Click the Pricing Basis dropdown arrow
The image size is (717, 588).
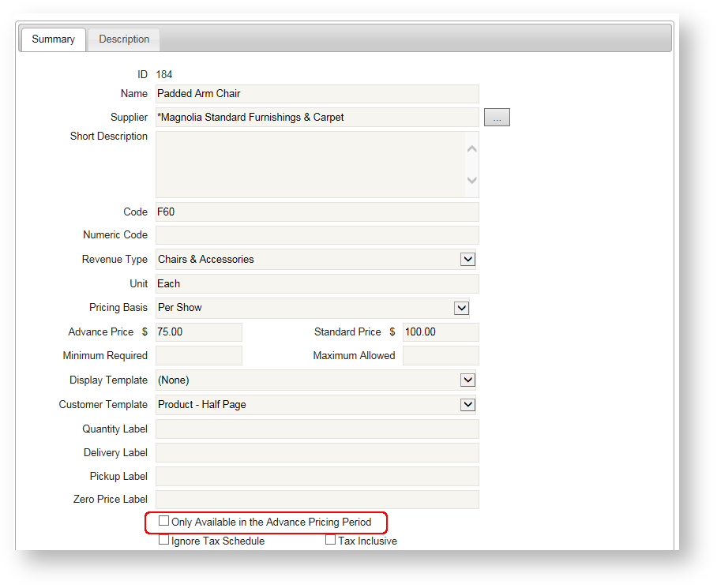click(x=461, y=308)
